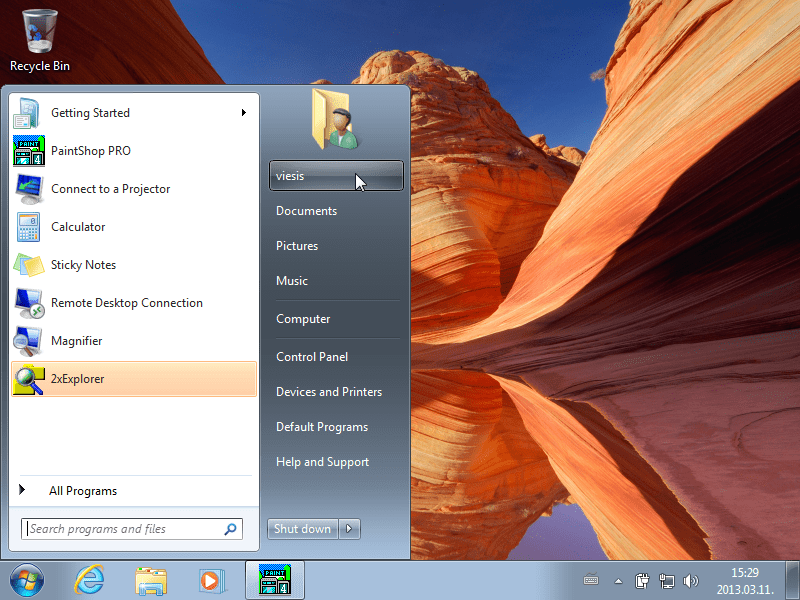The height and width of the screenshot is (600, 800).
Task: Open the Magnifier icon
Action: pyautogui.click(x=28, y=341)
